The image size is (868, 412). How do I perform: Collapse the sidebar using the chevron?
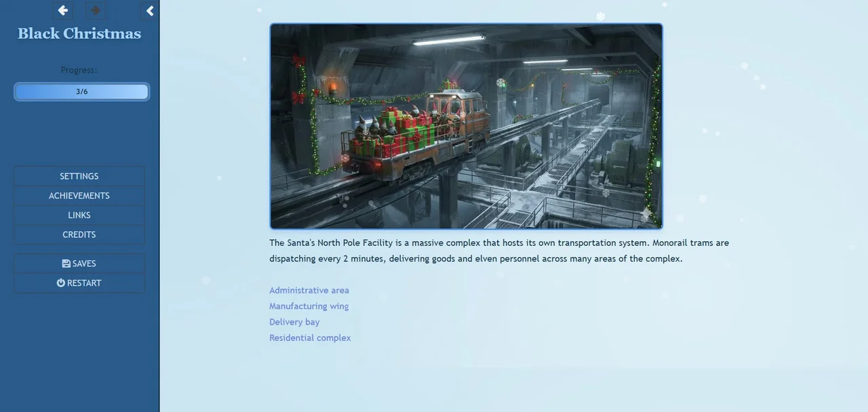coord(150,10)
